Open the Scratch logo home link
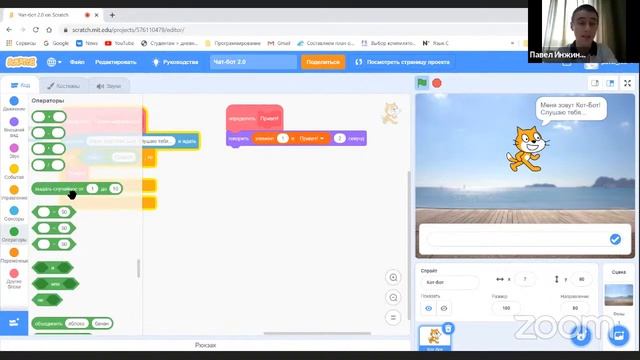 [21, 62]
